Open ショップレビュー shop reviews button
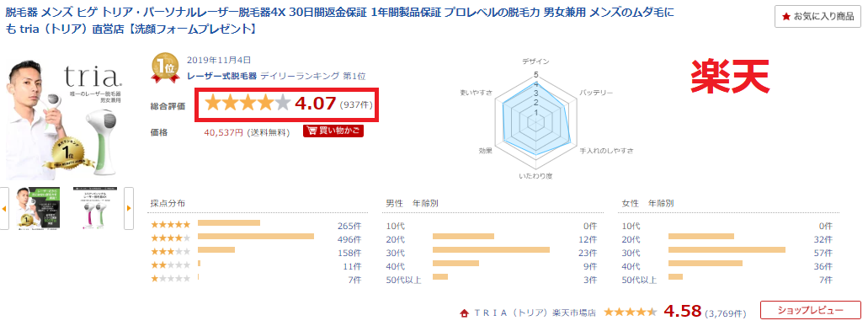868x326 pixels. (x=811, y=310)
